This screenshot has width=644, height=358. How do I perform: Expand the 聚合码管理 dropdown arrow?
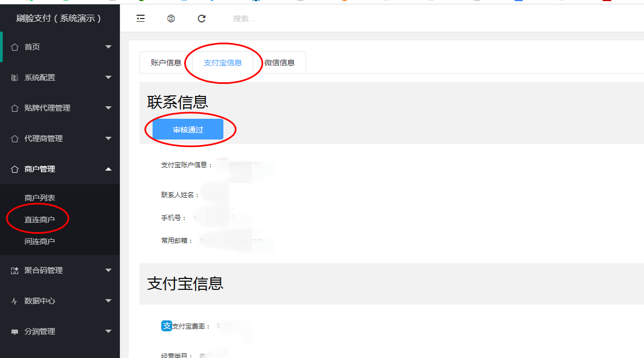[x=108, y=270]
